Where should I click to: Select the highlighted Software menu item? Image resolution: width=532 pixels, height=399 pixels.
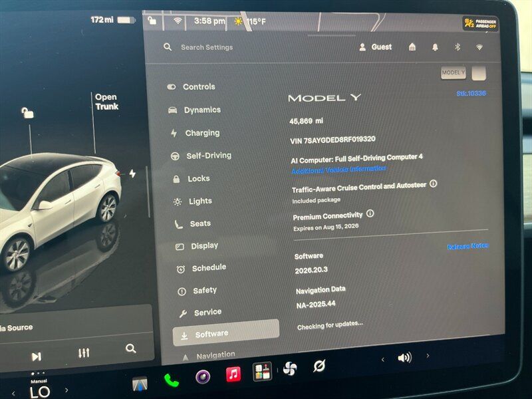[226, 333]
